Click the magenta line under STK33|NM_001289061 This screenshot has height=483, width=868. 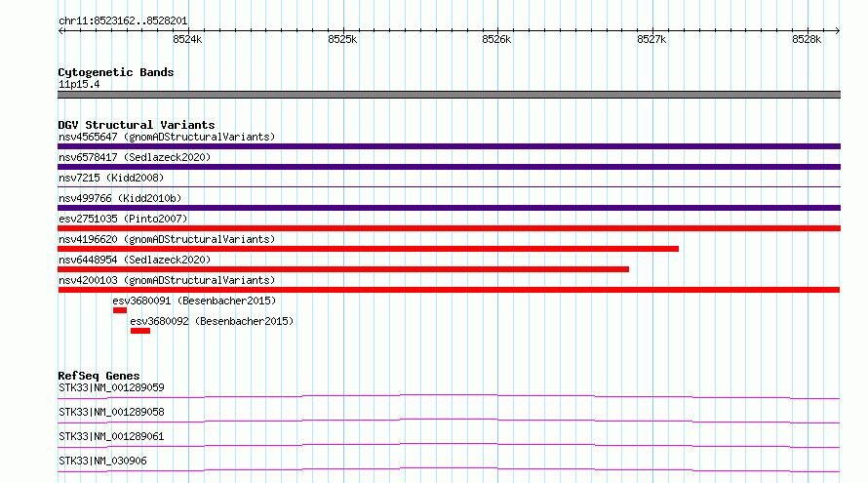[449, 445]
